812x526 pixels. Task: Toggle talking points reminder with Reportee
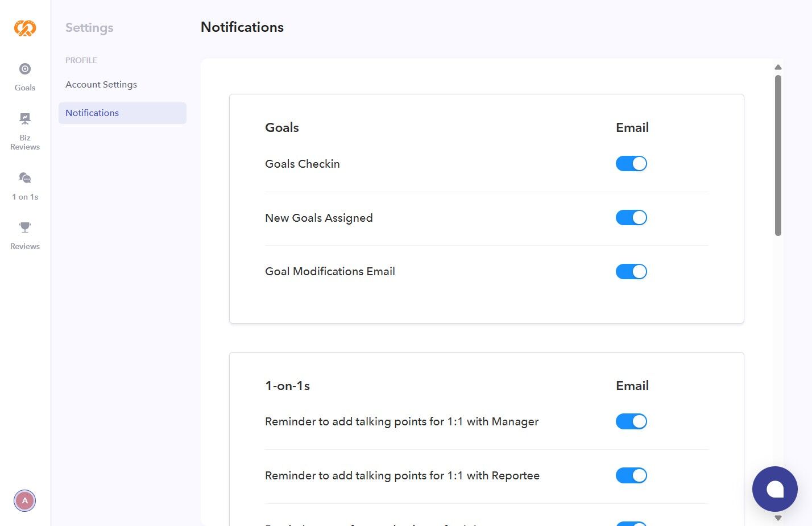631,475
